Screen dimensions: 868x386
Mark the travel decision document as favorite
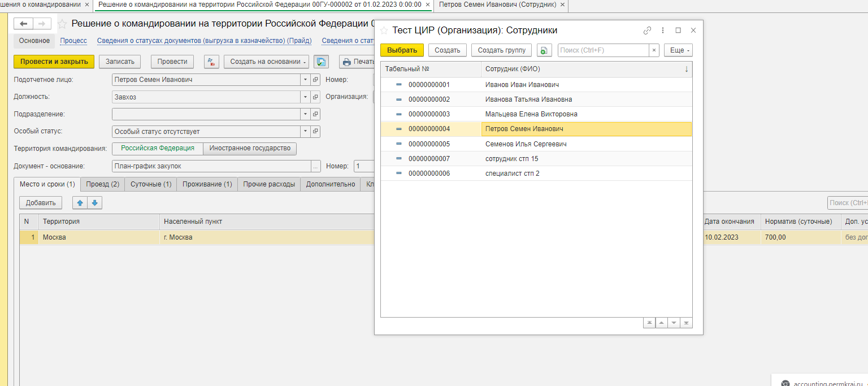point(62,24)
